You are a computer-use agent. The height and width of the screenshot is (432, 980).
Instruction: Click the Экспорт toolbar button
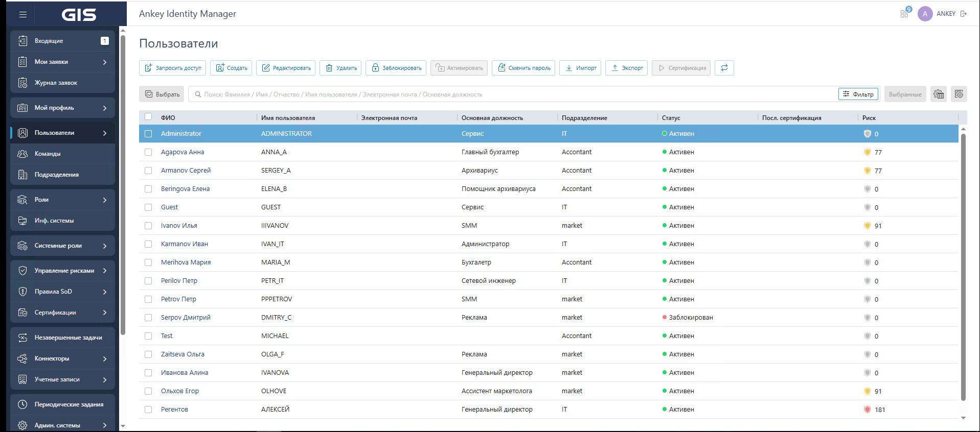pyautogui.click(x=627, y=68)
